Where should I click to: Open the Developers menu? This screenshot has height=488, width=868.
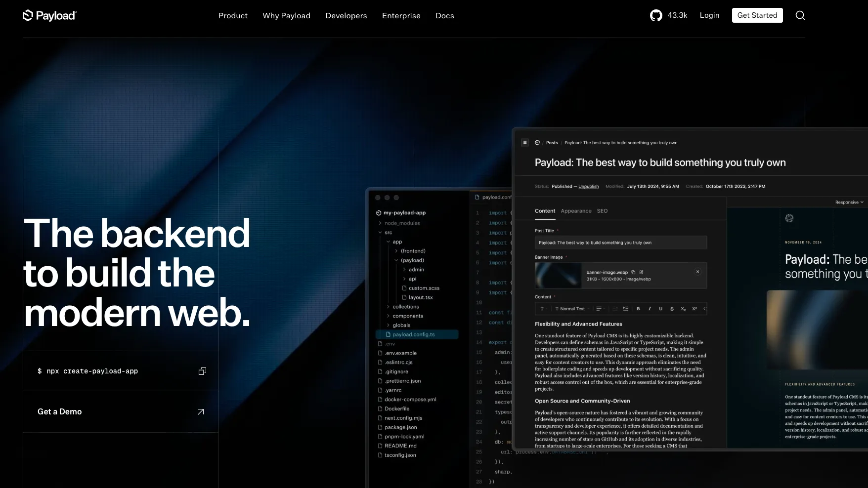click(x=346, y=16)
